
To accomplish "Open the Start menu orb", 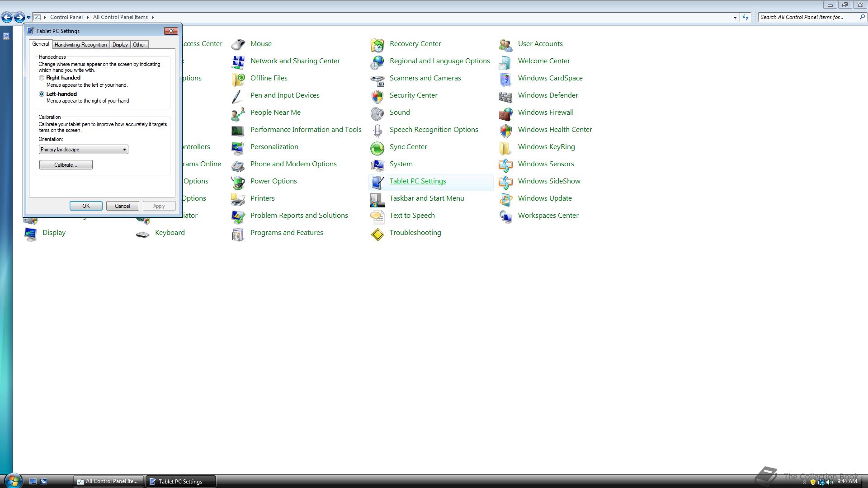I will click(13, 480).
